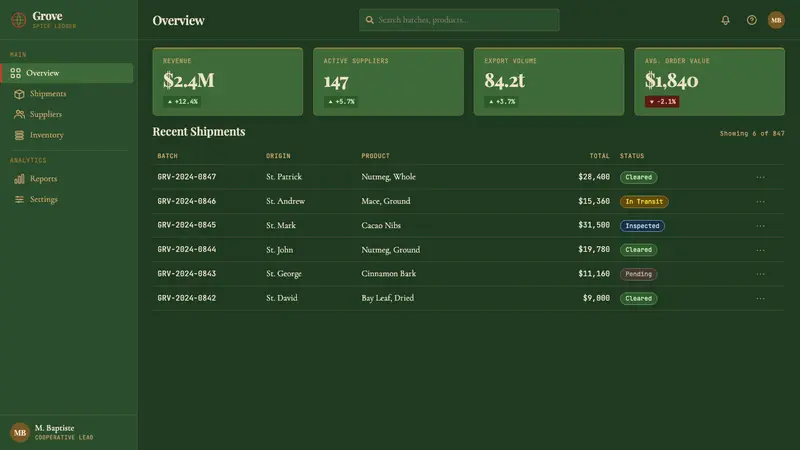This screenshot has height=450, width=800.
Task: Click the Cleared status of GRV-2024-0842
Action: point(638,298)
